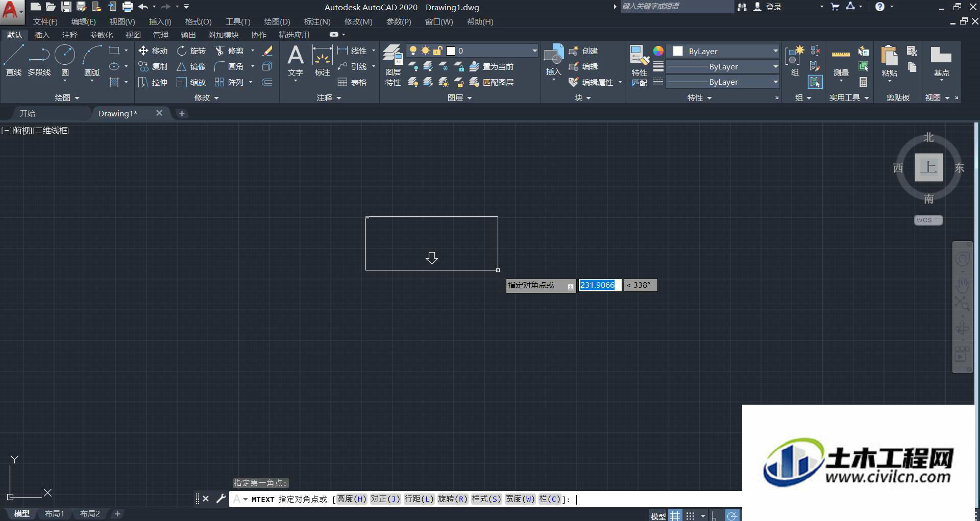Expand the Annotation (注释) panel
The width and height of the screenshot is (980, 521).
point(329,97)
